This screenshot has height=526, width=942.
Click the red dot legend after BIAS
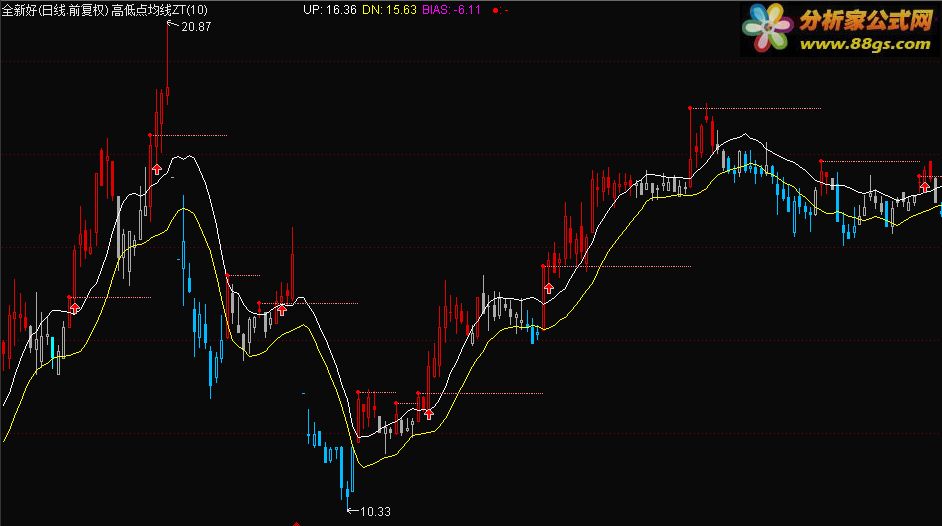point(496,10)
